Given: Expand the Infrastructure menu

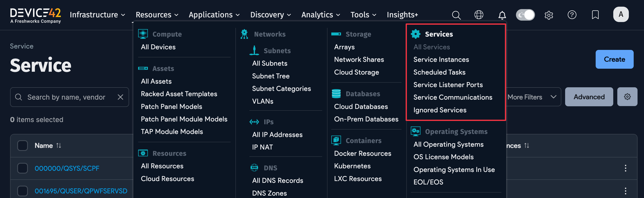Looking at the screenshot, I should point(97,15).
